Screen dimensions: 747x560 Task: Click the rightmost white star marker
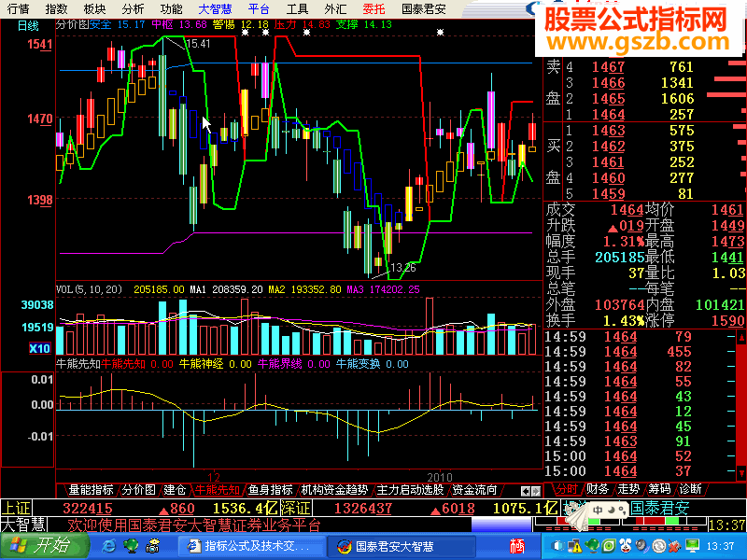coord(440,33)
